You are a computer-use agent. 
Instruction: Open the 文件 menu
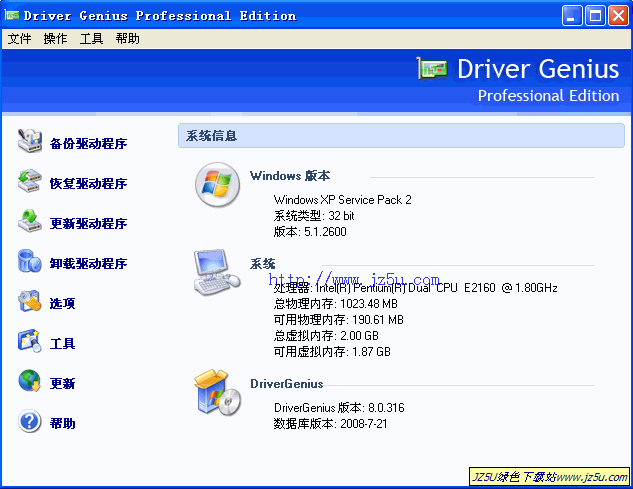(19, 39)
